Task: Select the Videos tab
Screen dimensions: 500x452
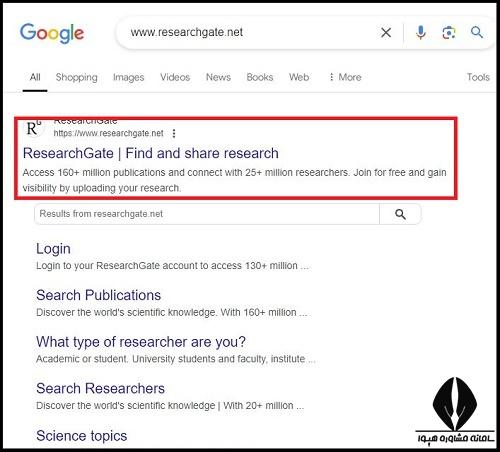Action: [175, 77]
